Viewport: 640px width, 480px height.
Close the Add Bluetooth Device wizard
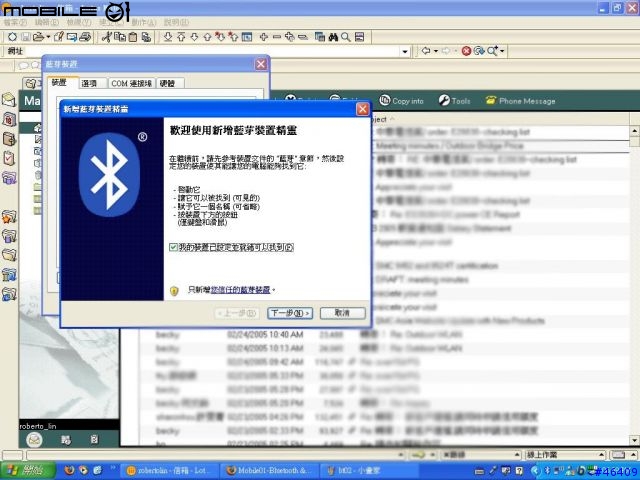point(362,109)
